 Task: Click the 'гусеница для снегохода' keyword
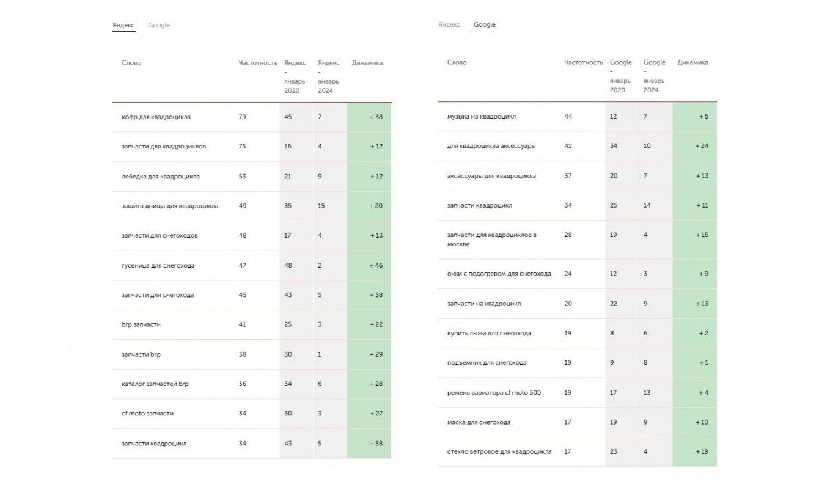158,266
